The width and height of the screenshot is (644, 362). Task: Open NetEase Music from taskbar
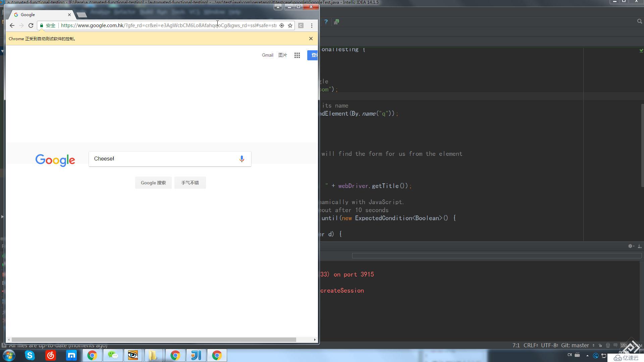[51, 355]
